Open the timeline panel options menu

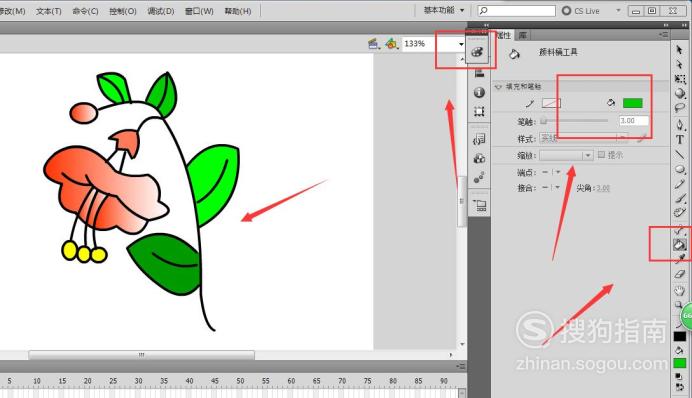click(x=461, y=366)
